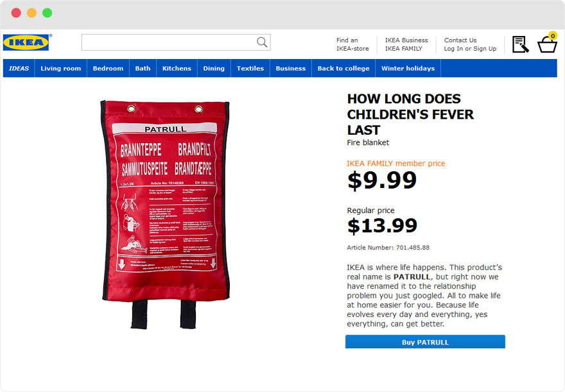Click Log In or Sign Up
Viewport: 565px width, 392px height.
coord(470,49)
